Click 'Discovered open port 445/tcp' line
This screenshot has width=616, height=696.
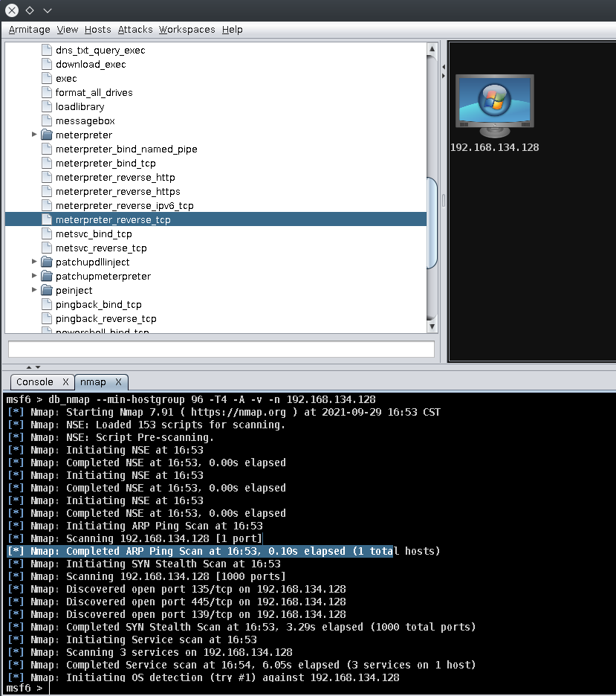pos(177,602)
